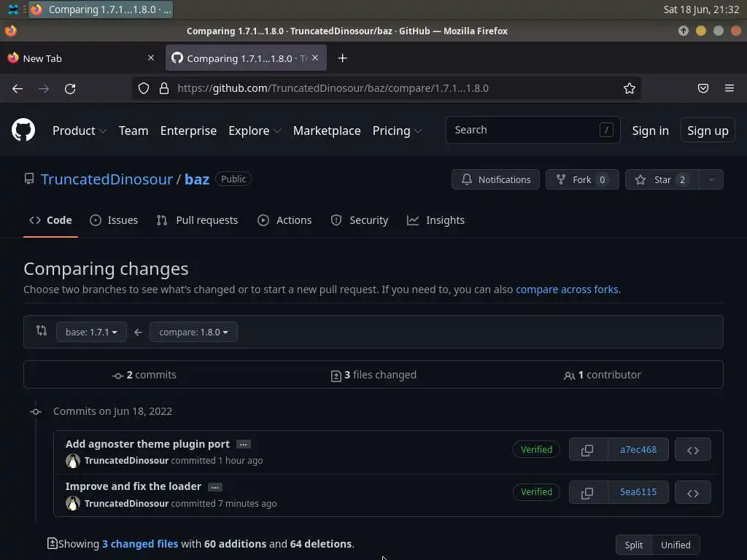Switch to the Insights tab
747x560 pixels.
[x=436, y=220]
